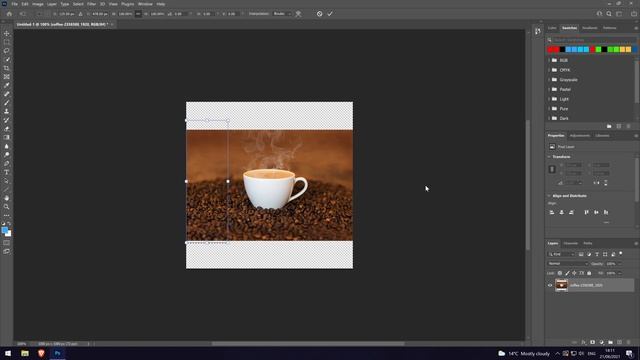Image resolution: width=640 pixels, height=360 pixels.
Task: Expand the RGB swatch folder
Action: pyautogui.click(x=549, y=60)
